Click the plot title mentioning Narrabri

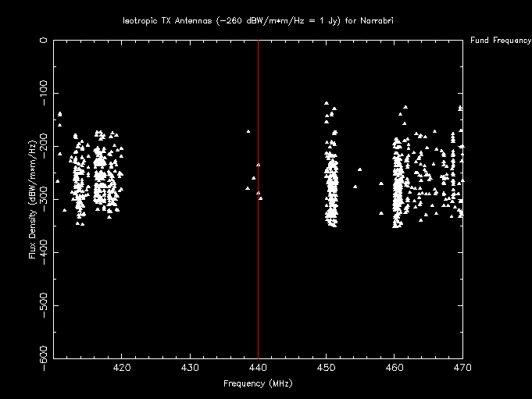pos(258,21)
